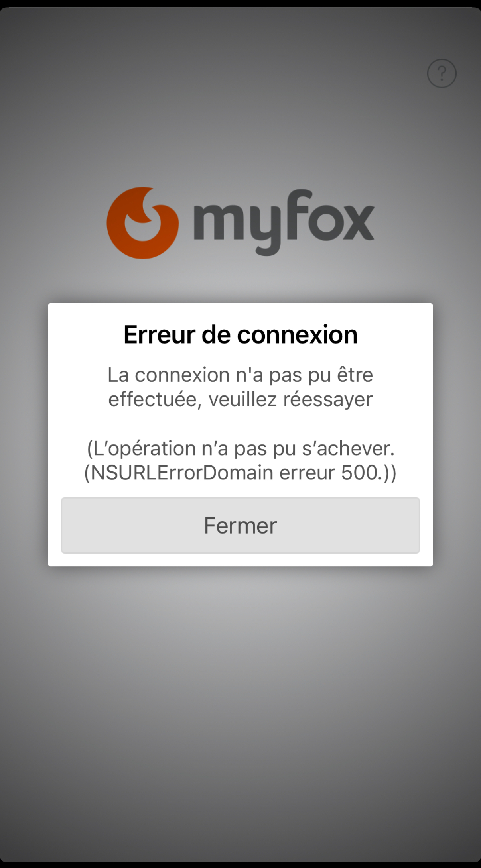Screen dimensions: 481x868
Task: Click the word "réessayer" in the message
Action: (328, 399)
